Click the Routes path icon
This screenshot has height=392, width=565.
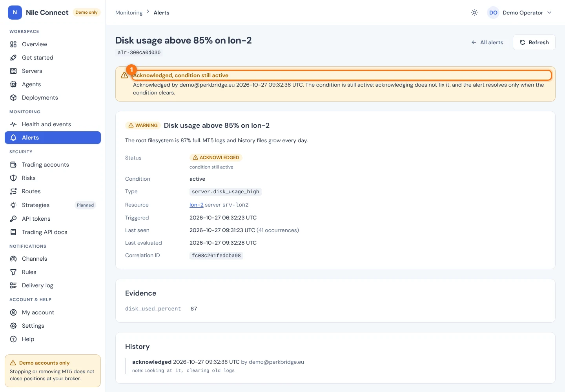pos(13,191)
